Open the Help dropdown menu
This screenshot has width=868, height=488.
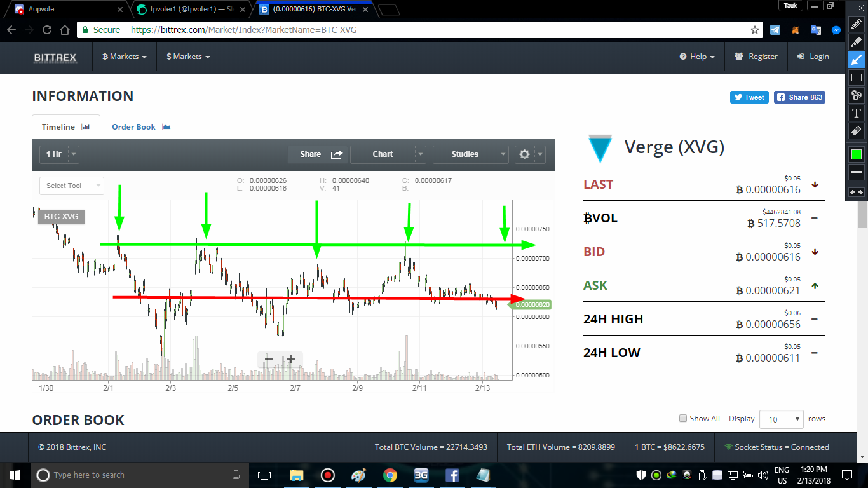697,57
